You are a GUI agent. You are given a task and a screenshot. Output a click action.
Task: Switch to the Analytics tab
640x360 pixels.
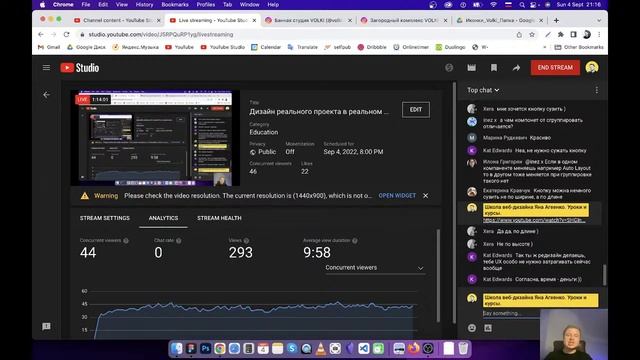point(163,218)
